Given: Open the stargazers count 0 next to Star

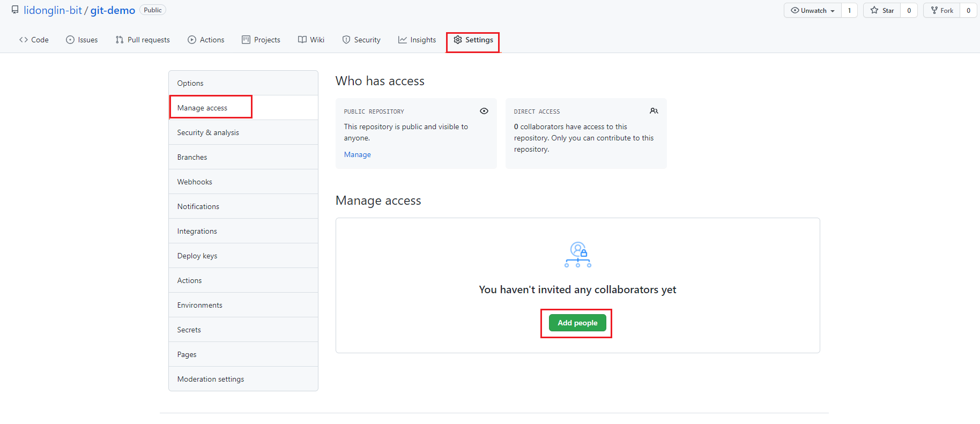Looking at the screenshot, I should pyautogui.click(x=909, y=10).
